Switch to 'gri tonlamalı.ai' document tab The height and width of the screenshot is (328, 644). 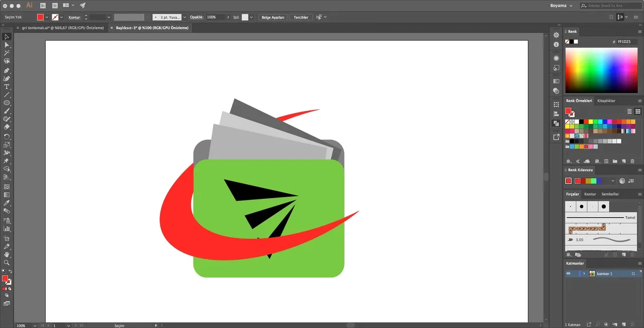63,28
